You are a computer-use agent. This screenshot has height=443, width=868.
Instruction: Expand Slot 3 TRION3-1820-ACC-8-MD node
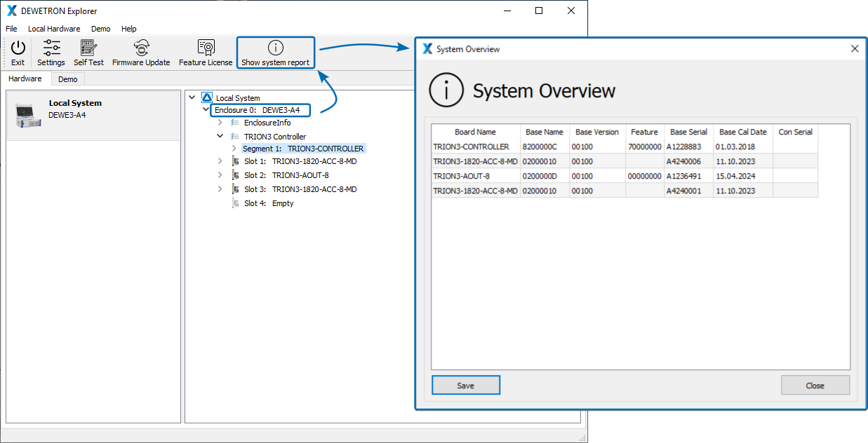[x=220, y=189]
